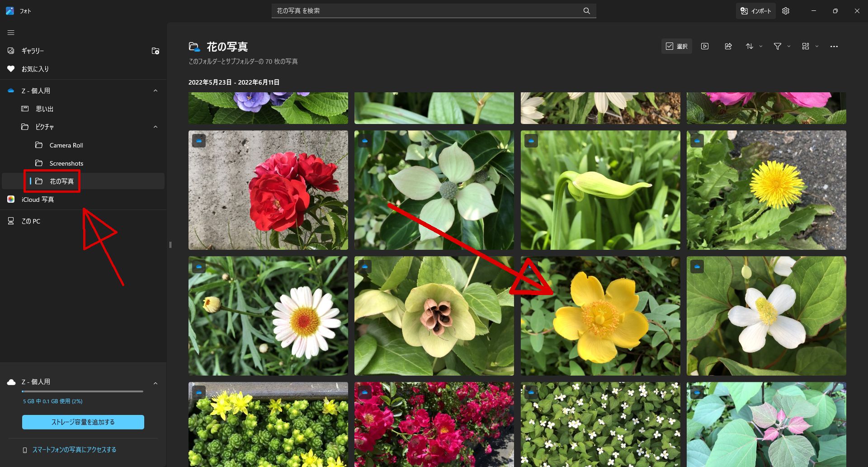Open the yellow dandelion photo thumbnail
The image size is (868, 467).
coord(766,190)
